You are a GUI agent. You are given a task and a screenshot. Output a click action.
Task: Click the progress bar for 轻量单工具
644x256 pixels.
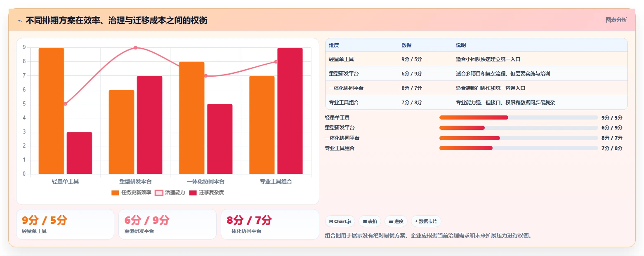tap(519, 117)
